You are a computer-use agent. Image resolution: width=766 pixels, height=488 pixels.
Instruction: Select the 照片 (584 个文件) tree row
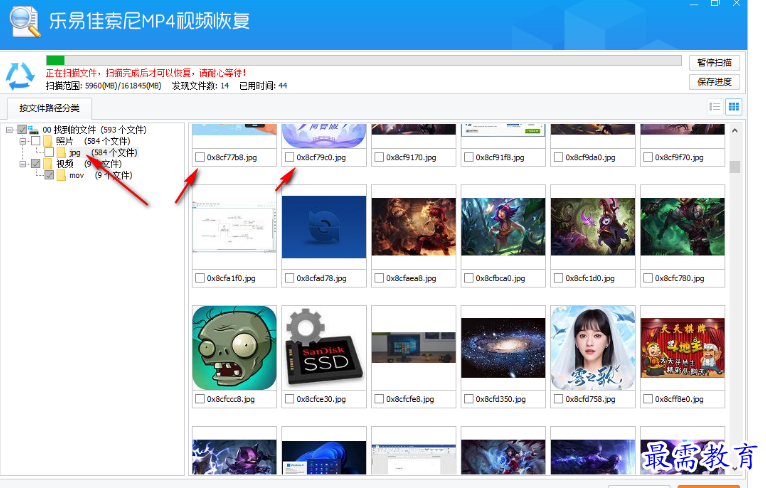[x=93, y=141]
